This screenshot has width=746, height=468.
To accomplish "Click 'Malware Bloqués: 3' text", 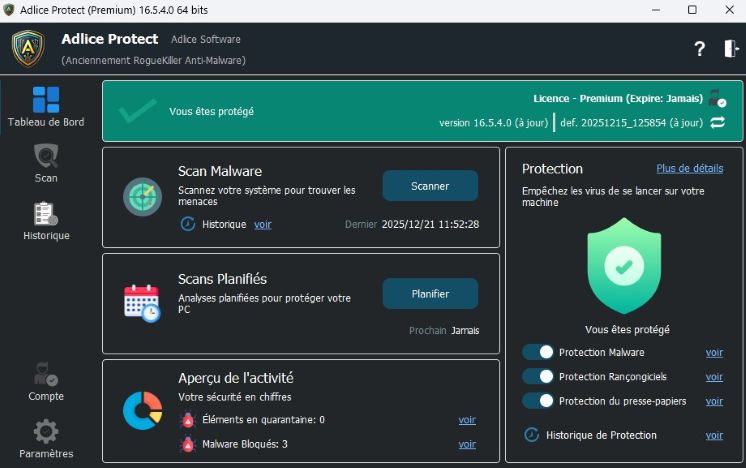I will [x=245, y=444].
